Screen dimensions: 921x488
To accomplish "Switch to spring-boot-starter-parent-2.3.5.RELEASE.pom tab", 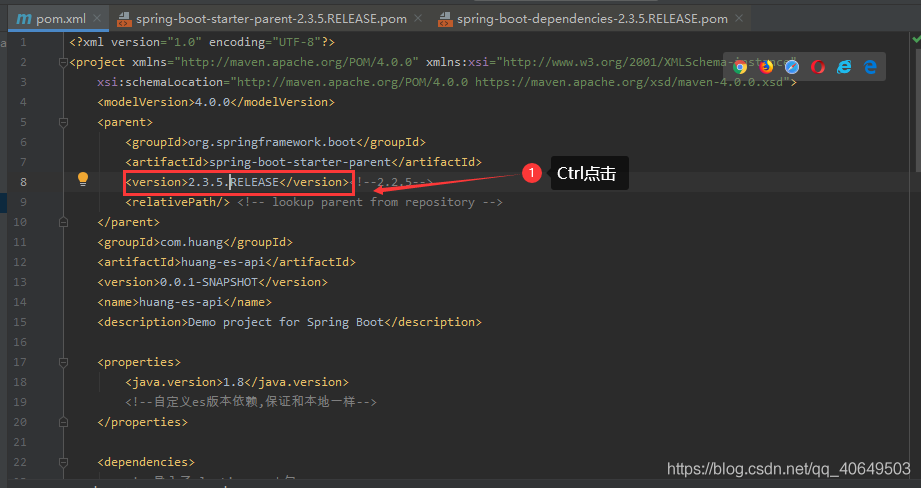I will pyautogui.click(x=270, y=19).
